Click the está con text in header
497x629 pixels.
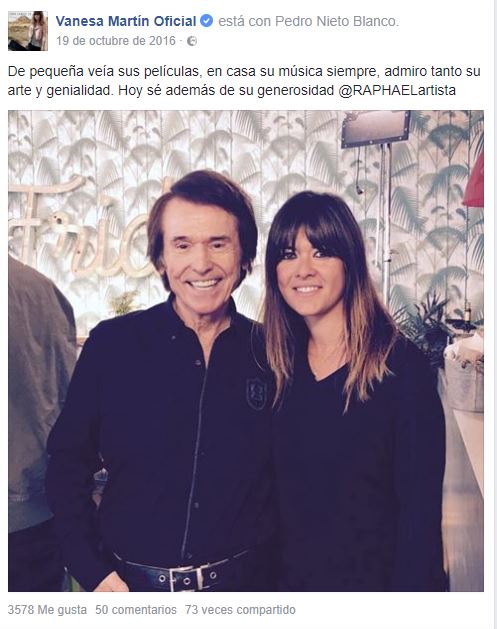[x=245, y=21]
